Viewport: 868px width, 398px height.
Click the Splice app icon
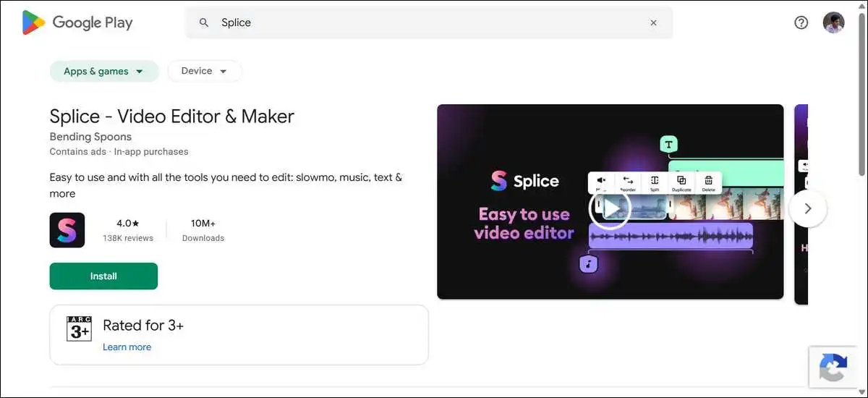[x=67, y=230]
